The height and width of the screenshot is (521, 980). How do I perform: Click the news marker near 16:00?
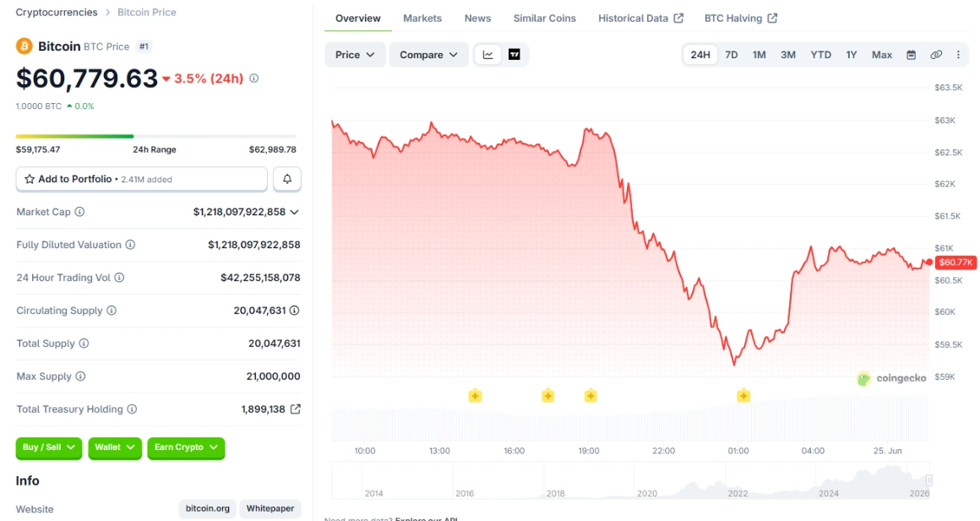[x=548, y=395]
